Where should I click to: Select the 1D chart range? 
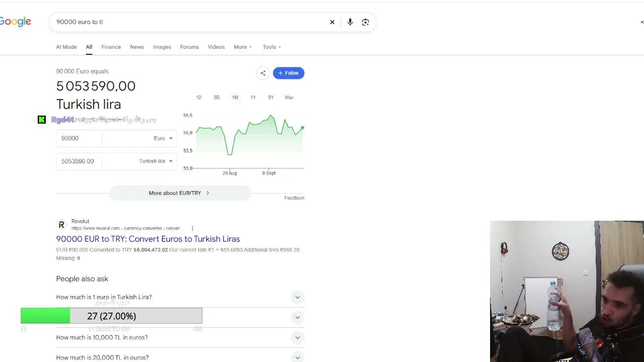coord(199,98)
